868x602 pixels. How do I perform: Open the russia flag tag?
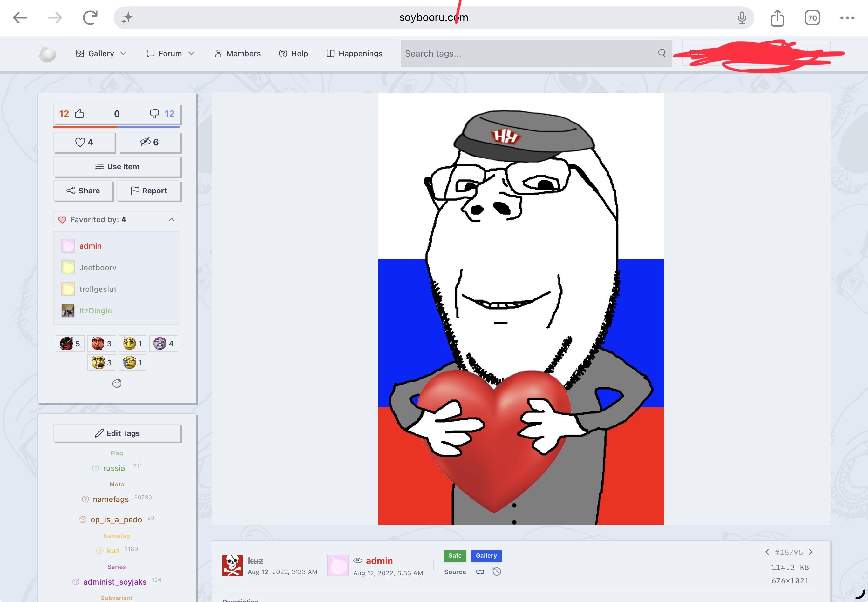click(x=114, y=468)
